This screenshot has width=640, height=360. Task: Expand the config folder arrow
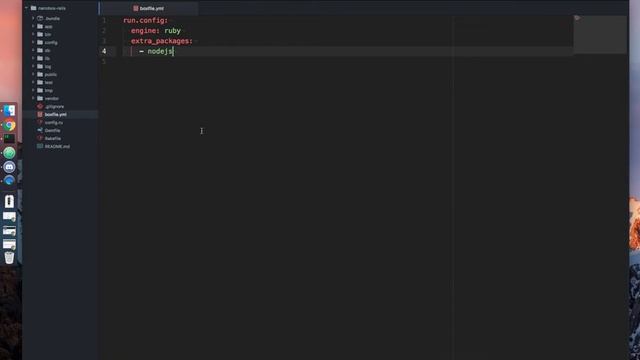[33, 42]
